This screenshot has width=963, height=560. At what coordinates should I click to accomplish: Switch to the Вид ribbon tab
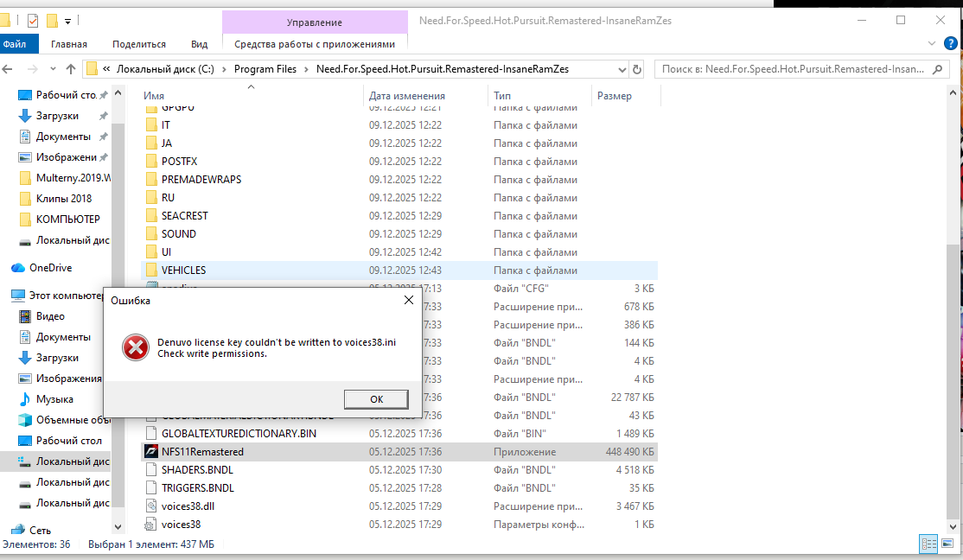coord(199,44)
